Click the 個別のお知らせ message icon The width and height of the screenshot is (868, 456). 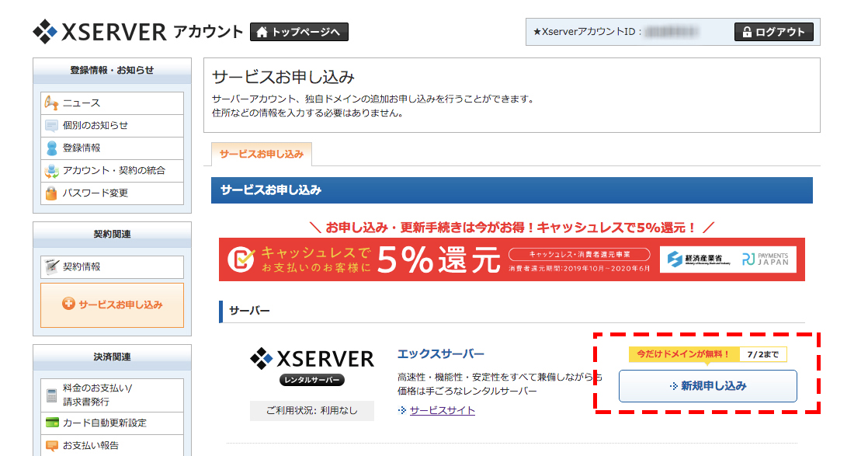coord(52,126)
